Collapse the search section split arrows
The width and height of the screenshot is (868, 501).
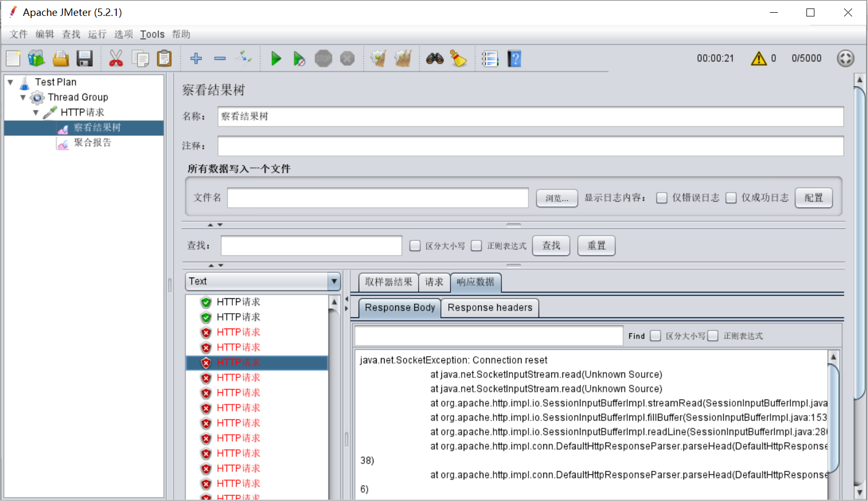(215, 265)
